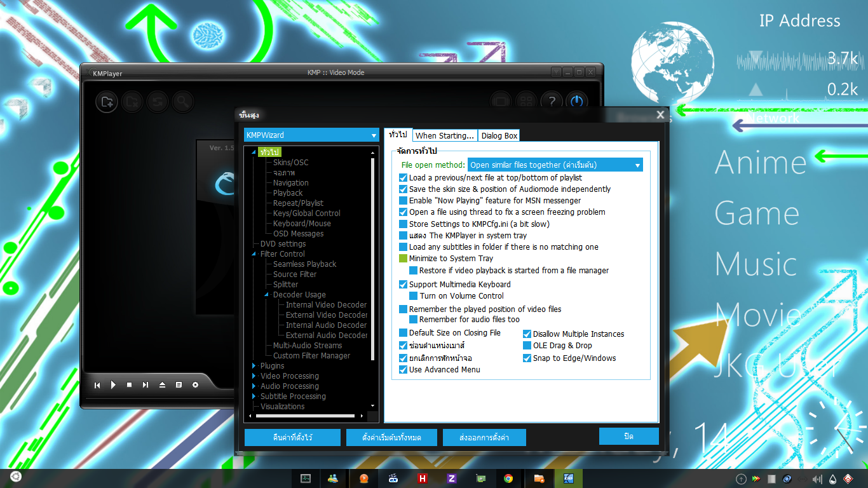The width and height of the screenshot is (868, 488).
Task: Select the ทั่วไป tab
Action: coord(398,135)
